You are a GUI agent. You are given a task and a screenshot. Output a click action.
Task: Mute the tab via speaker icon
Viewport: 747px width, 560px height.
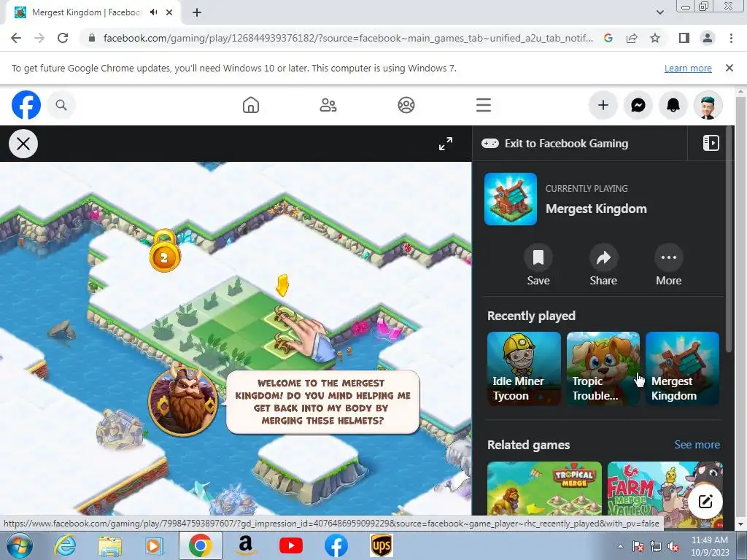click(x=153, y=12)
